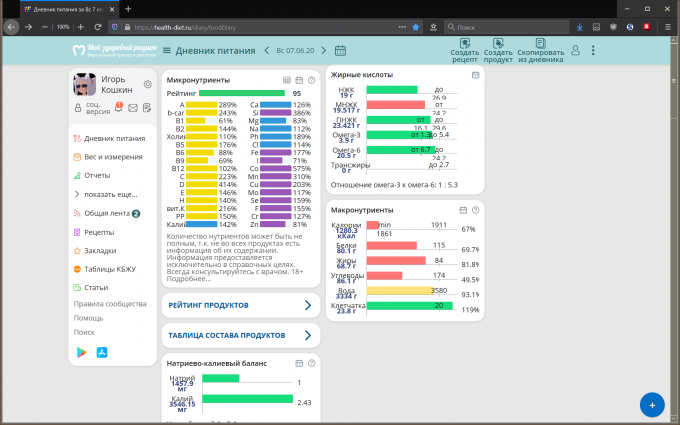Open the date picker calendar icon
Viewport: 680px width, 425px height.
coord(341,50)
